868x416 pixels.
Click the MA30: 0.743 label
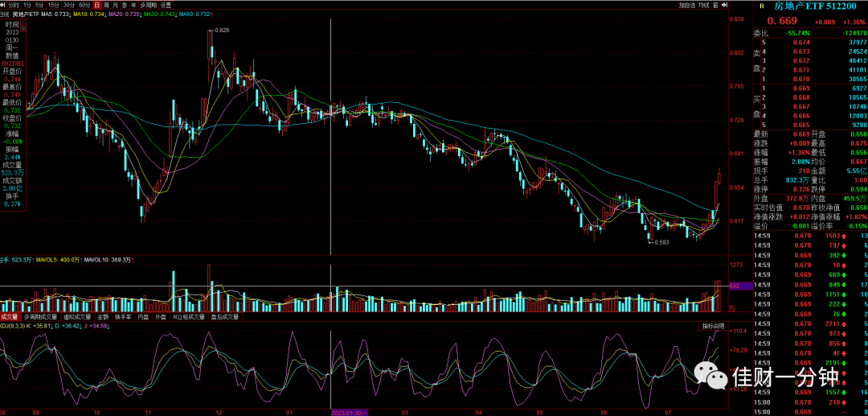(160, 14)
